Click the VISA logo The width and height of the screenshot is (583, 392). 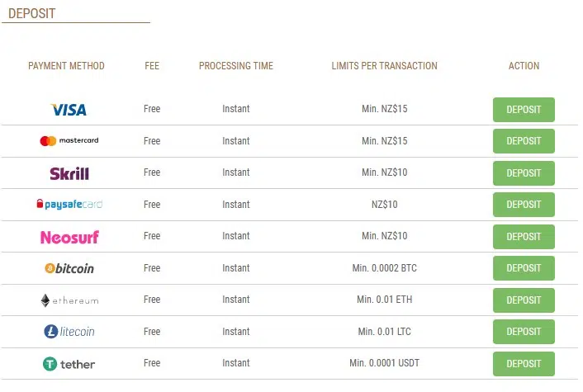pos(69,110)
